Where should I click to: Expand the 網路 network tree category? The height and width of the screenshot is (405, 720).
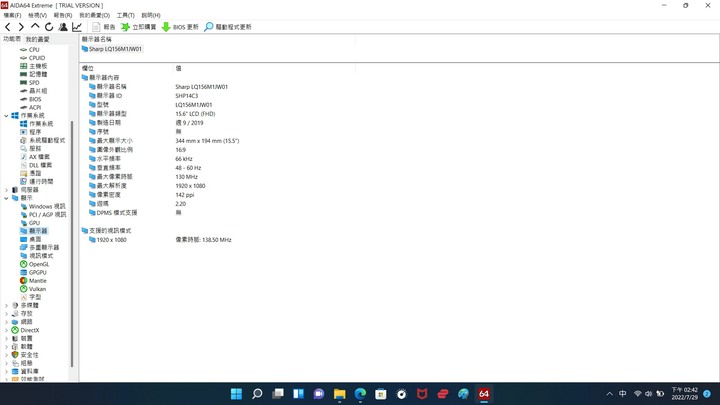pyautogui.click(x=6, y=322)
